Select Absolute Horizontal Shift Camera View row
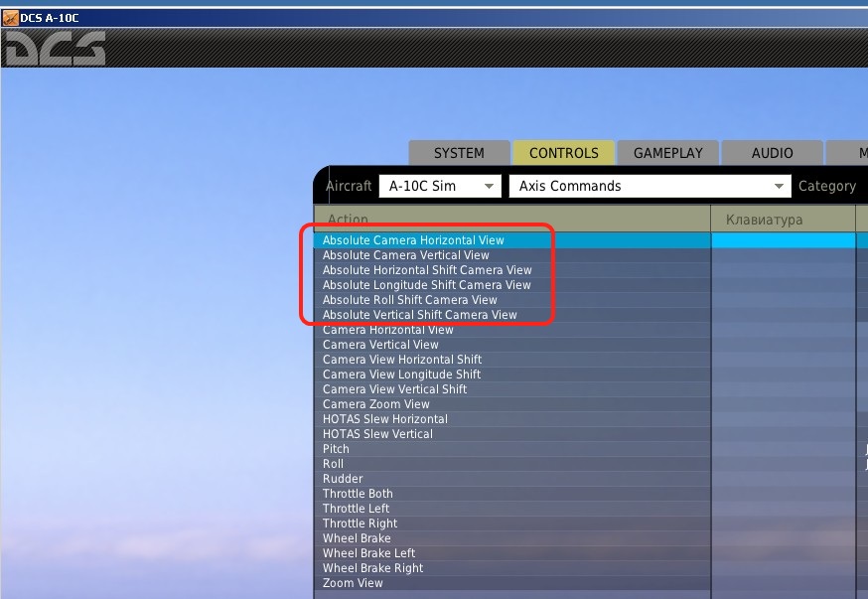This screenshot has width=868, height=599. pos(512,270)
